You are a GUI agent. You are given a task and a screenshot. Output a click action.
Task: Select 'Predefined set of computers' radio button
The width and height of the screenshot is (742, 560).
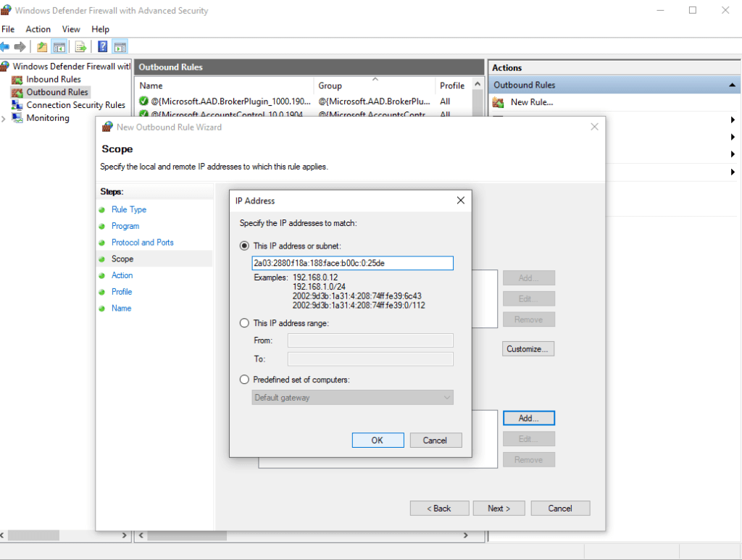coord(244,380)
